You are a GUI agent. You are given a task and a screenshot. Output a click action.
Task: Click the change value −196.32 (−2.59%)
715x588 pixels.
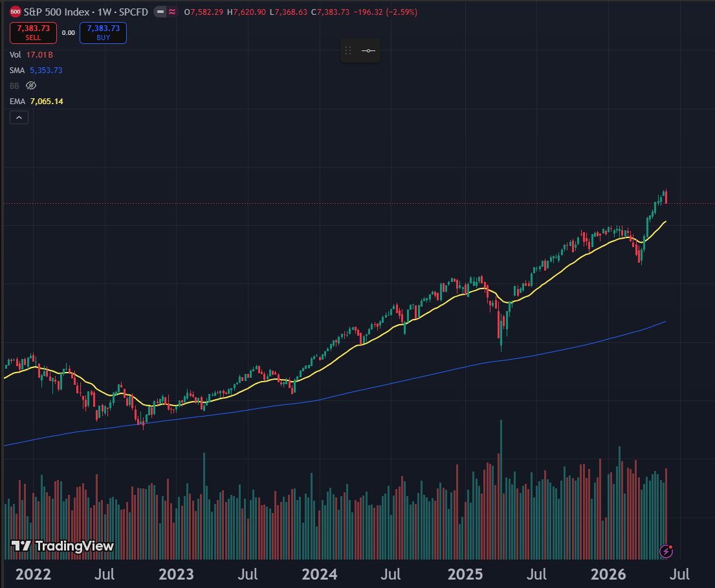click(385, 12)
